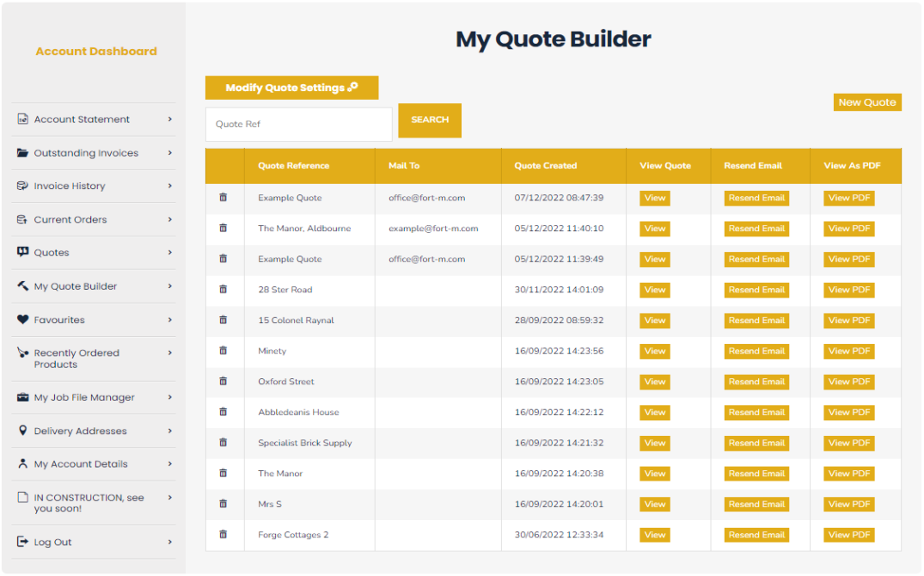The height and width of the screenshot is (576, 924).
Task: Click the Quote Ref search field
Action: pyautogui.click(x=298, y=124)
